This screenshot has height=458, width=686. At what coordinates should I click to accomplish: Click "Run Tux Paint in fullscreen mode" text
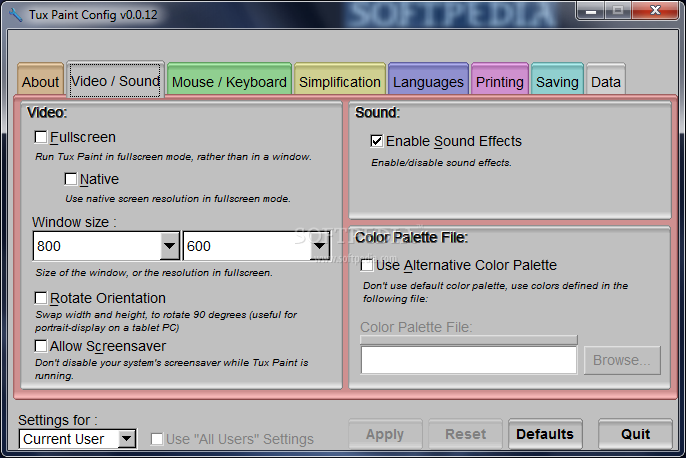click(x=174, y=157)
